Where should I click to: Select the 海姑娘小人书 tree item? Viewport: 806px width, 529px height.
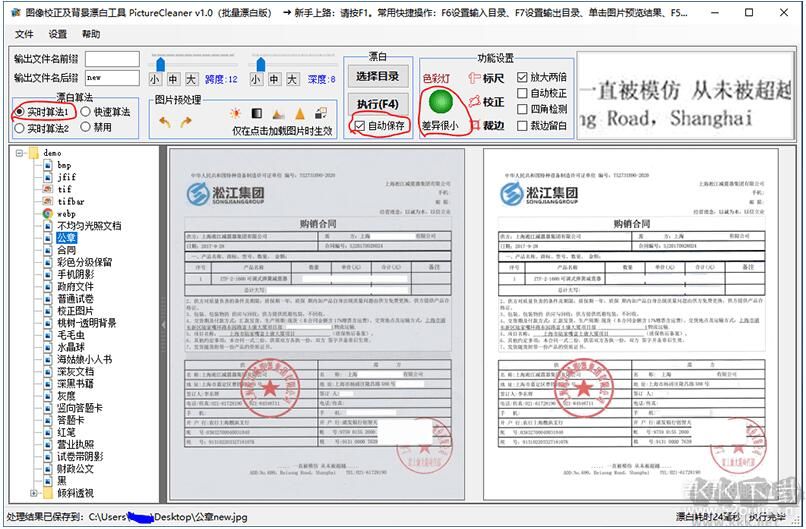[x=84, y=359]
